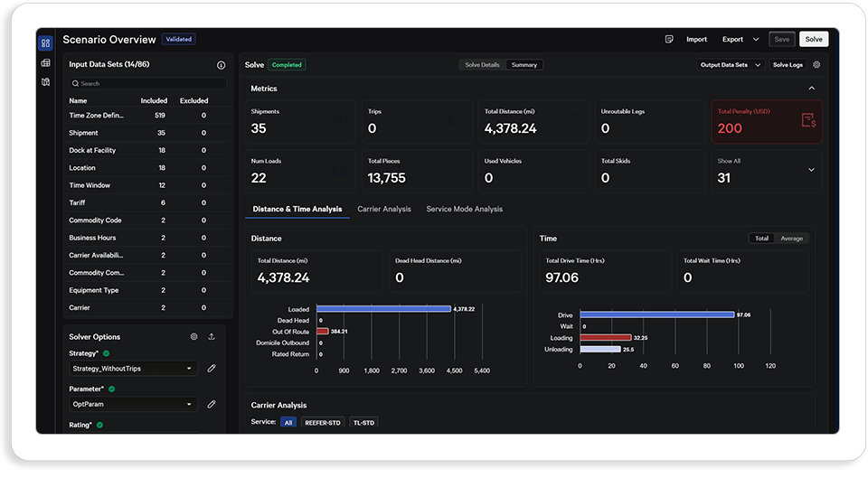868x488 pixels.
Task: Open the table view sidebar icon
Action: pyautogui.click(x=45, y=63)
